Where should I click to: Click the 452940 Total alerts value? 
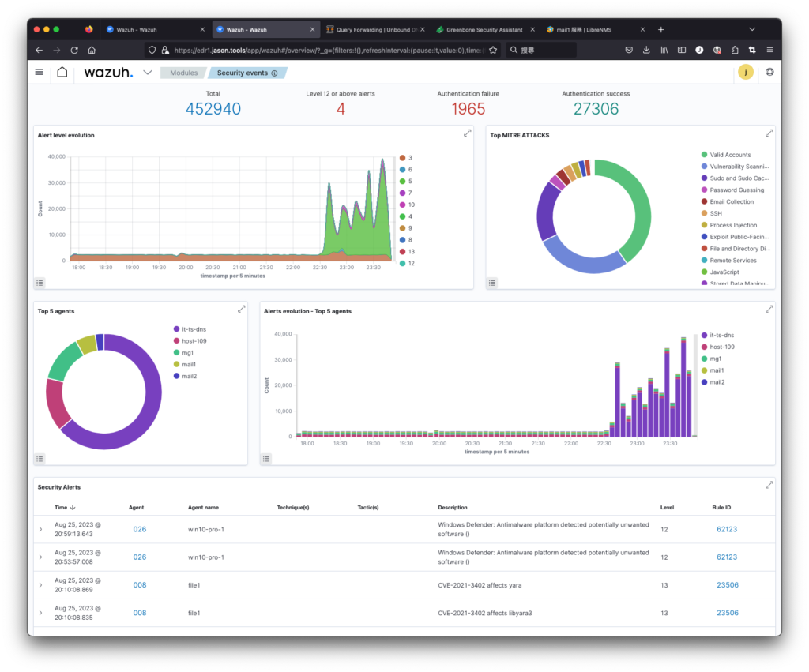213,109
